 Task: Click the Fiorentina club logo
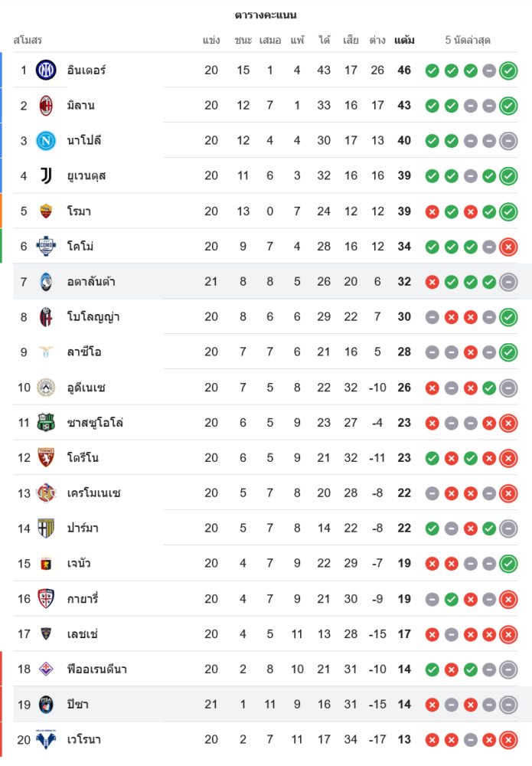tap(46, 669)
